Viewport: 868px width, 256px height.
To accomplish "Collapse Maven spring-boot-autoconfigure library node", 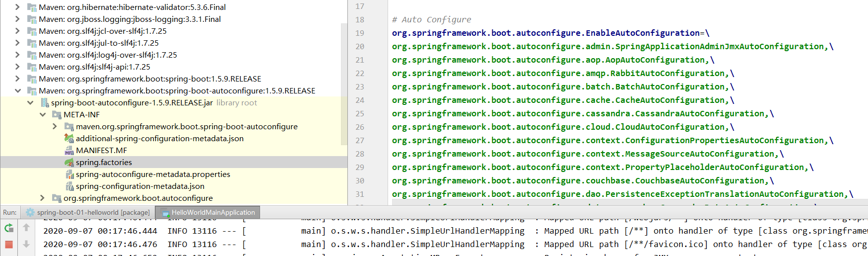I will [x=17, y=90].
